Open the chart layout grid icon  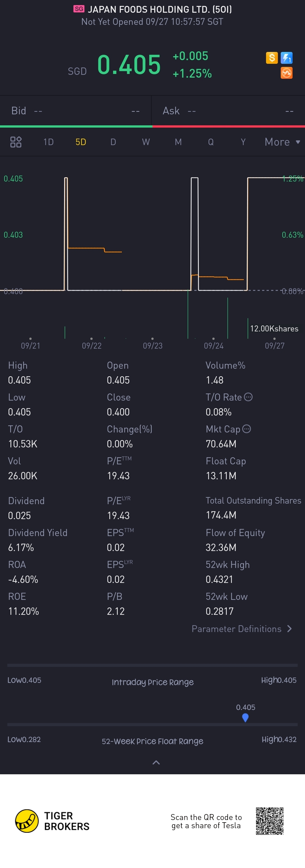click(16, 142)
